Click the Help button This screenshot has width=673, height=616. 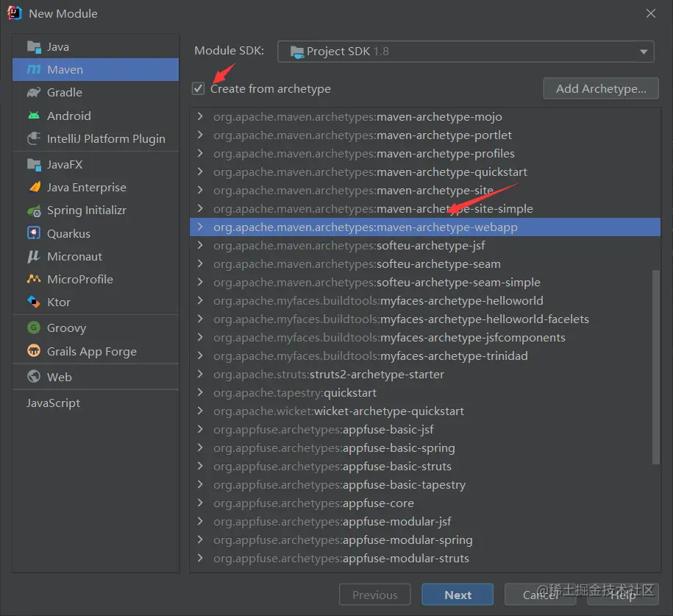[623, 595]
